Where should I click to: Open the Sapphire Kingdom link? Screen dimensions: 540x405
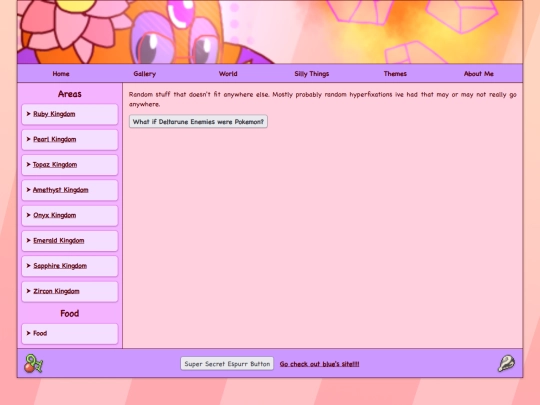pyautogui.click(x=60, y=266)
